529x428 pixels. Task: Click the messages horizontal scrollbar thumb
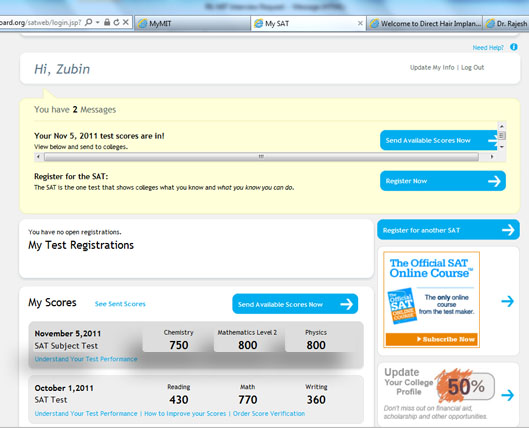(261, 156)
